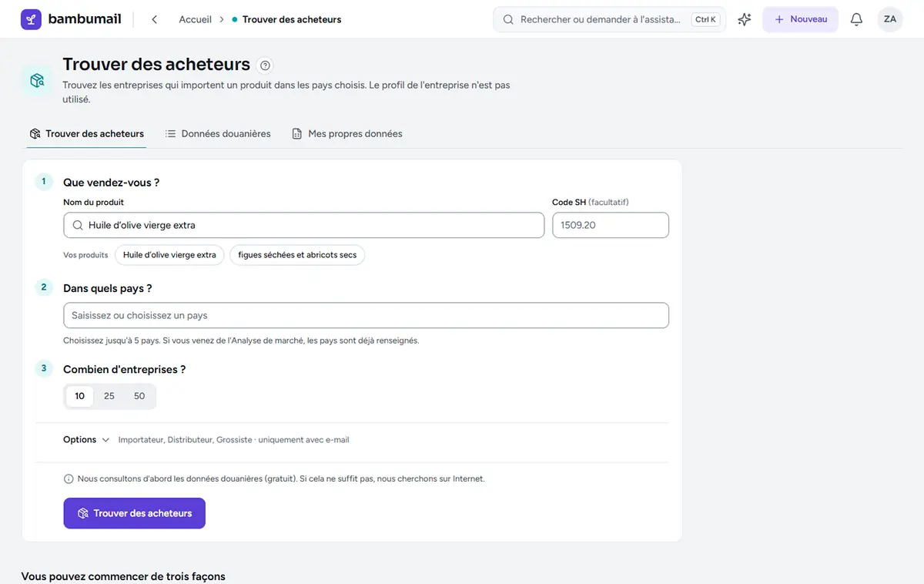The image size is (924, 584).
Task: Select 25 companies option
Action: [x=109, y=396]
